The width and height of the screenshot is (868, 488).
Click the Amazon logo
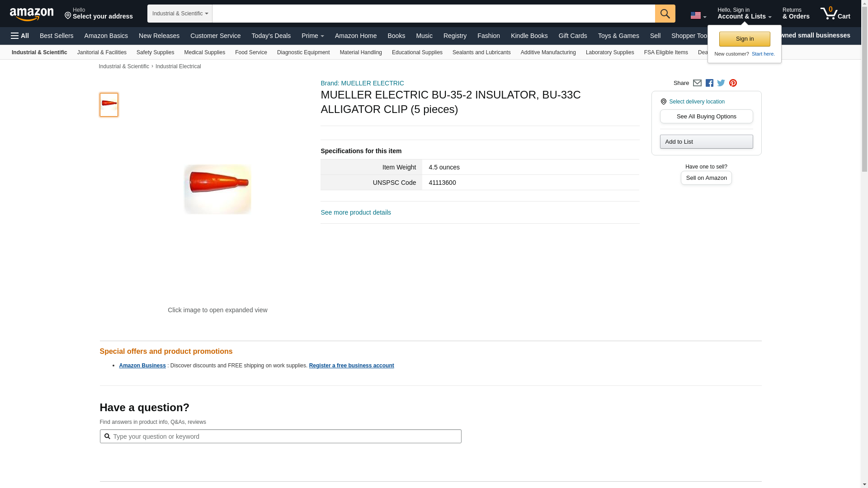[32, 14]
